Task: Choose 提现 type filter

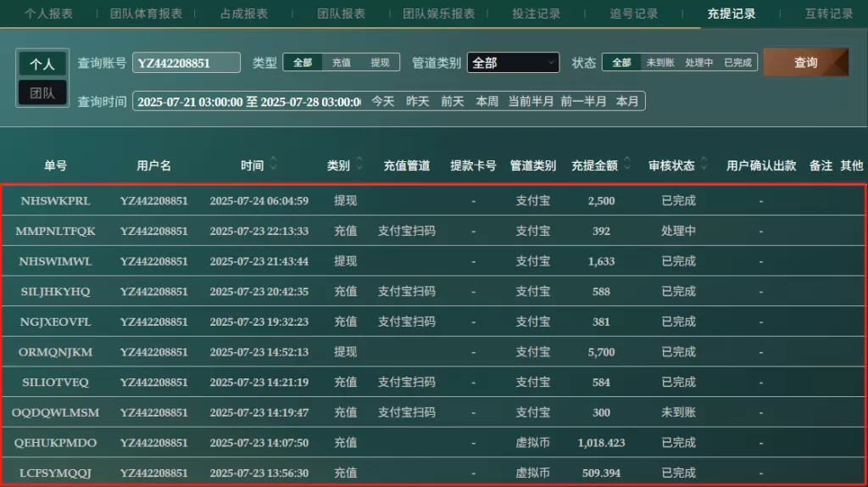Action: (x=380, y=63)
